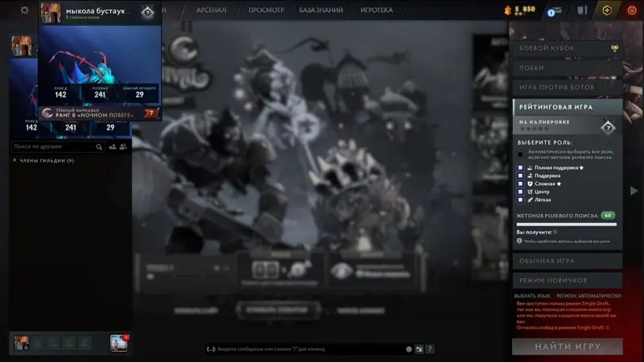Click the 'Найти игру' button
This screenshot has width=644, height=362.
click(568, 347)
